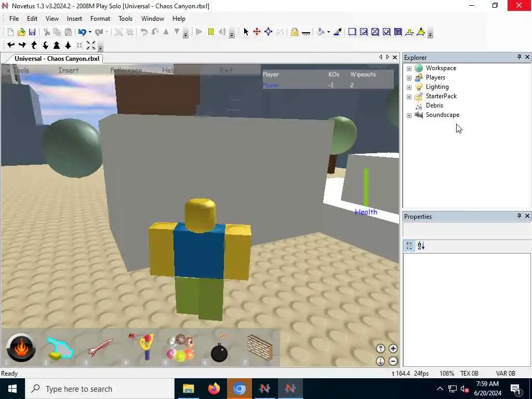Open the Window menu
The height and width of the screenshot is (399, 532).
pyautogui.click(x=153, y=19)
